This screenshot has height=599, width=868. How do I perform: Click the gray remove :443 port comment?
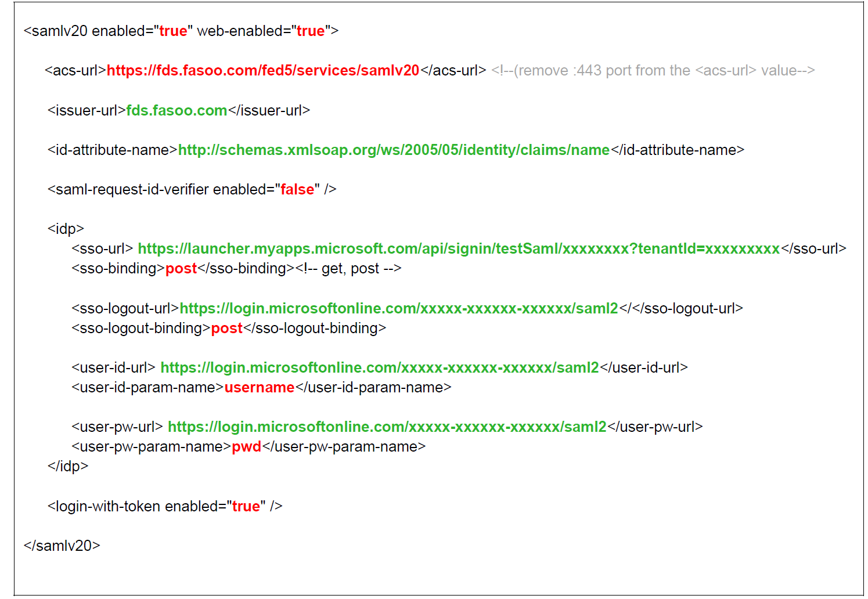(653, 71)
